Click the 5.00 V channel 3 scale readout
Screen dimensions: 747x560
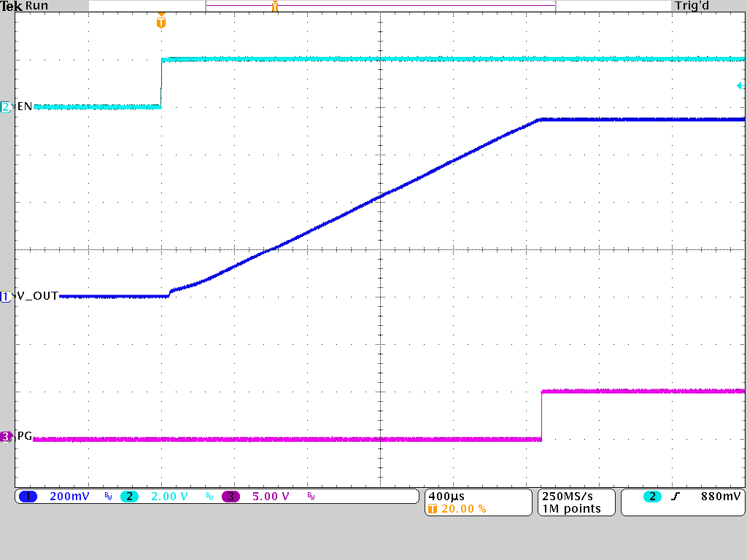271,497
